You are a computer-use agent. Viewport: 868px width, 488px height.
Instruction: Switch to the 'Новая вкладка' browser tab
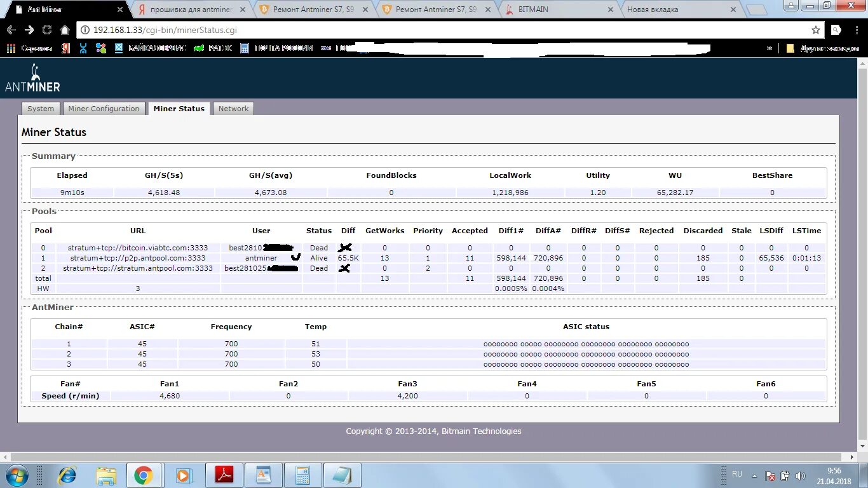click(680, 10)
